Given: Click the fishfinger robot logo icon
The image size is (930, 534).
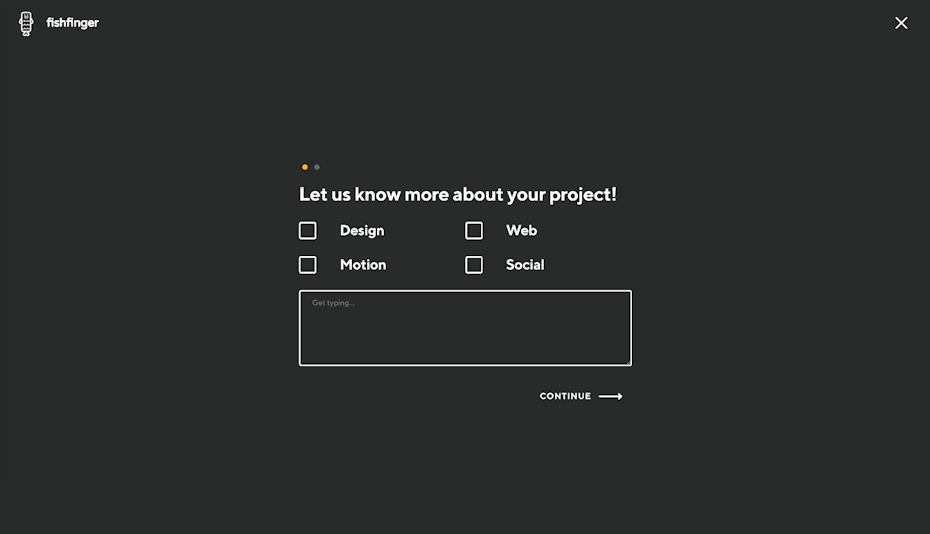Looking at the screenshot, I should [26, 23].
